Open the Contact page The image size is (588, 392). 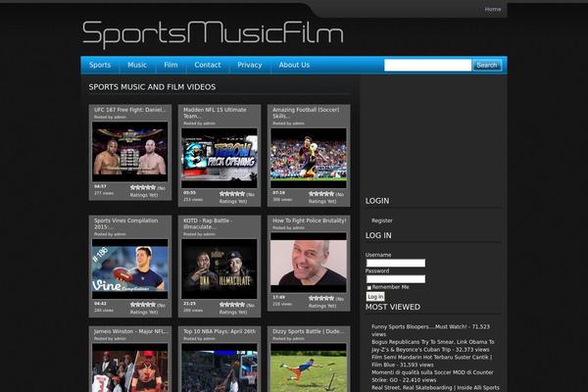click(x=208, y=65)
